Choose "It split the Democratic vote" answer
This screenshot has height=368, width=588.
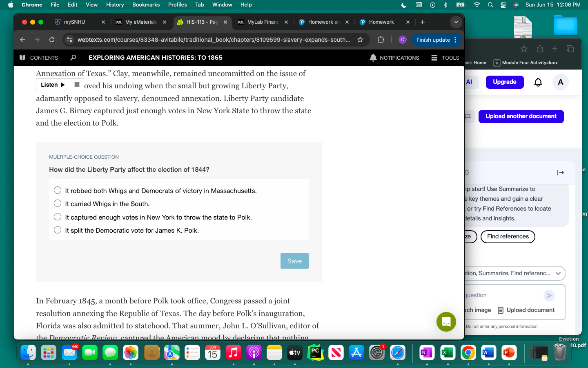tap(58, 230)
